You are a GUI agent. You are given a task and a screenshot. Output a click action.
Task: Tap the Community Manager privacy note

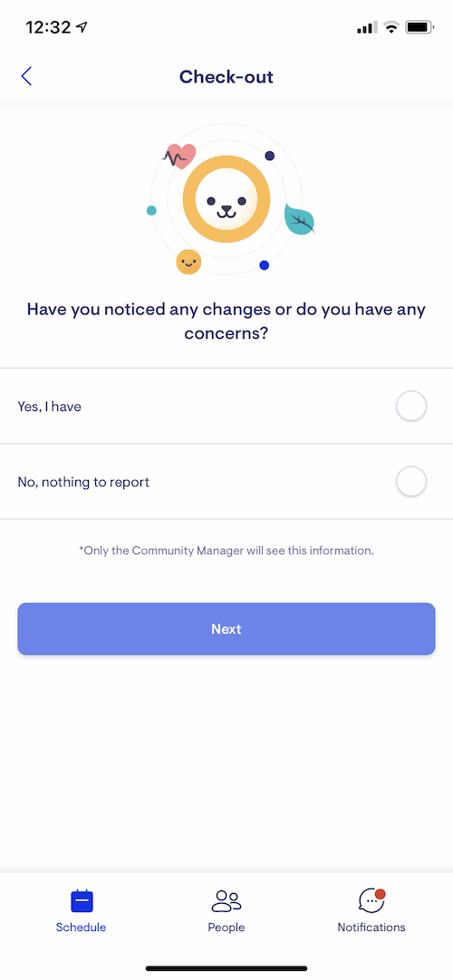tap(226, 552)
